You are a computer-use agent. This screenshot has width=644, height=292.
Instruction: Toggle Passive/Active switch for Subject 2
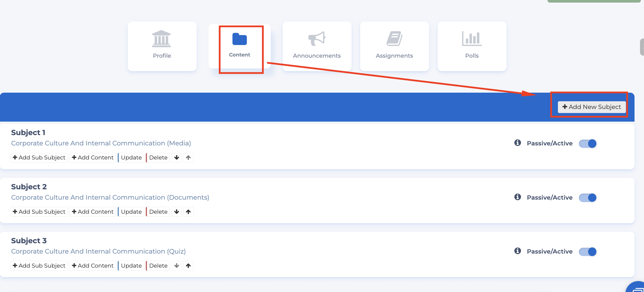(587, 198)
